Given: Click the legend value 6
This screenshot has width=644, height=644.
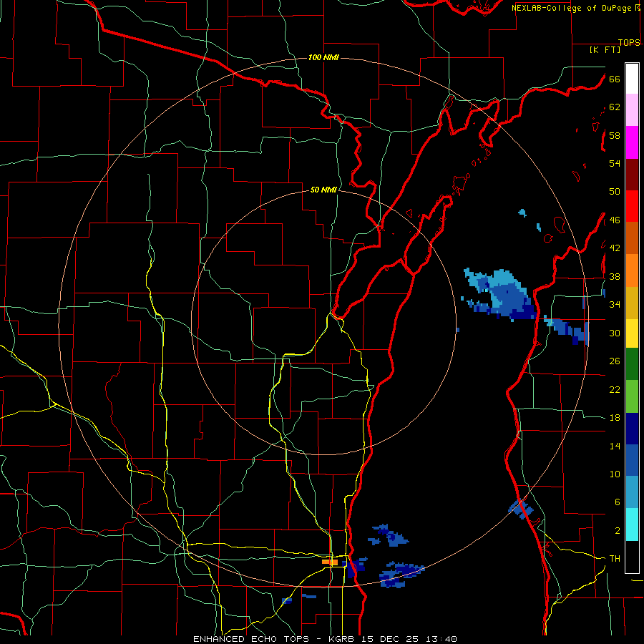Looking at the screenshot, I should tap(618, 502).
